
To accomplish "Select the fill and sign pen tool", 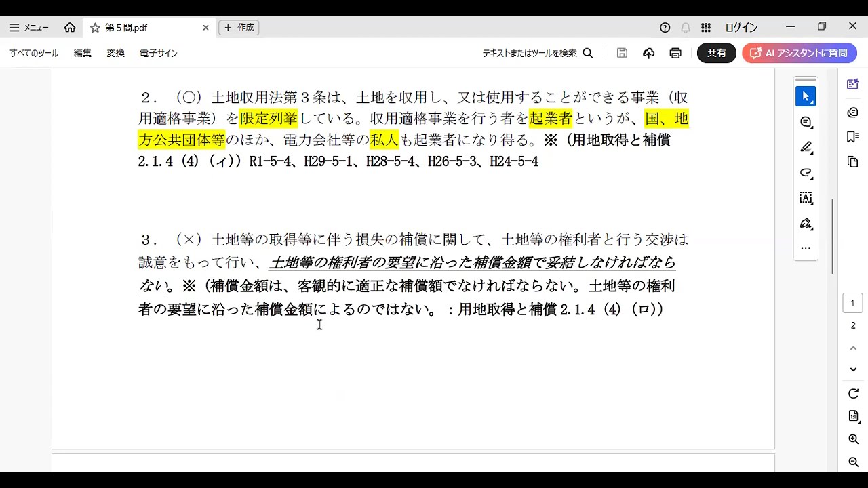I will point(806,224).
